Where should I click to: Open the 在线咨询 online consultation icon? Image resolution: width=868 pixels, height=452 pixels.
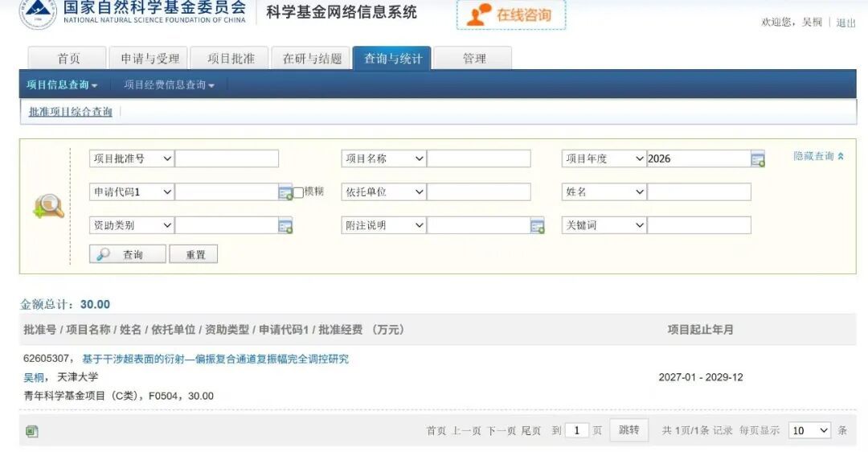coord(479,15)
